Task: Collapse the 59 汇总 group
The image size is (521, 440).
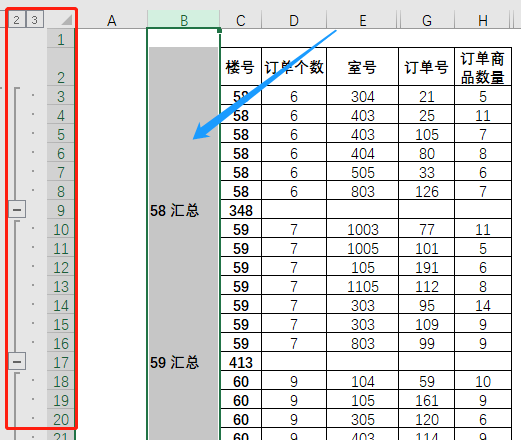Action: 17,362
